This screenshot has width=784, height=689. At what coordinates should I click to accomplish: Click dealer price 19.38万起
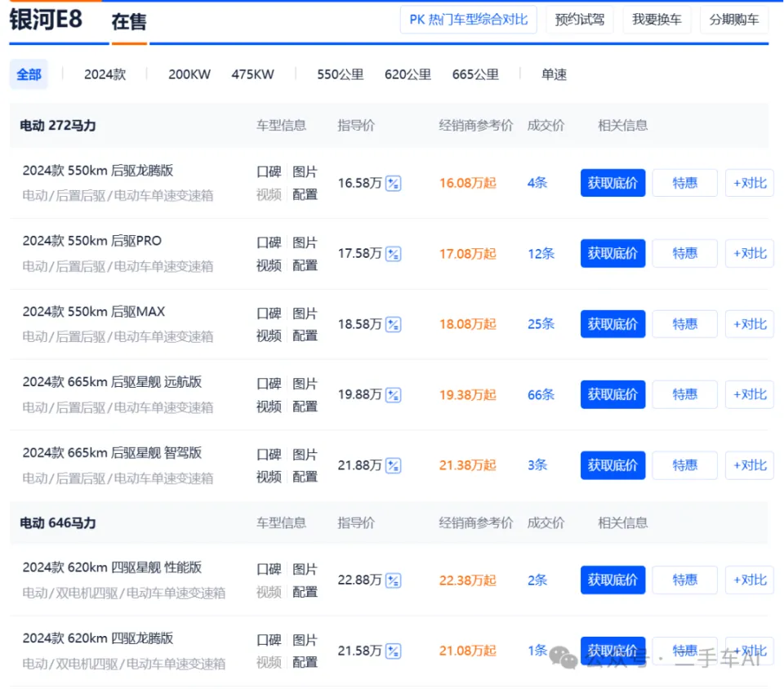point(467,395)
